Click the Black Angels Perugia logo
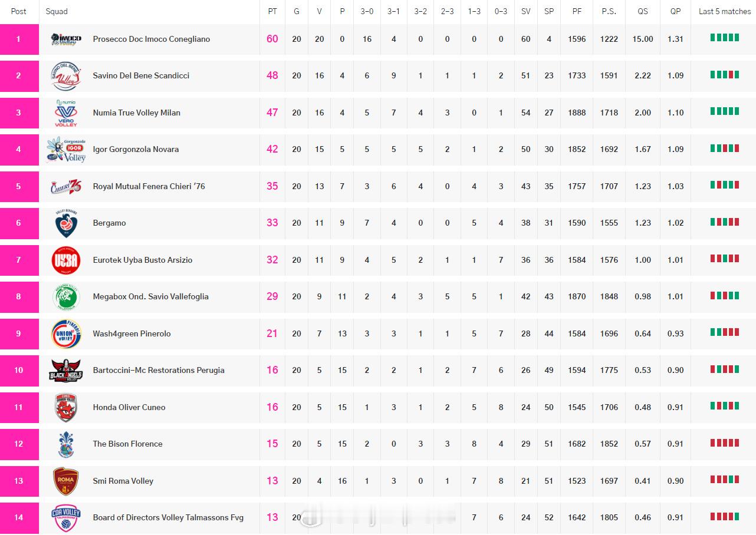The width and height of the screenshot is (756, 535). pos(66,371)
